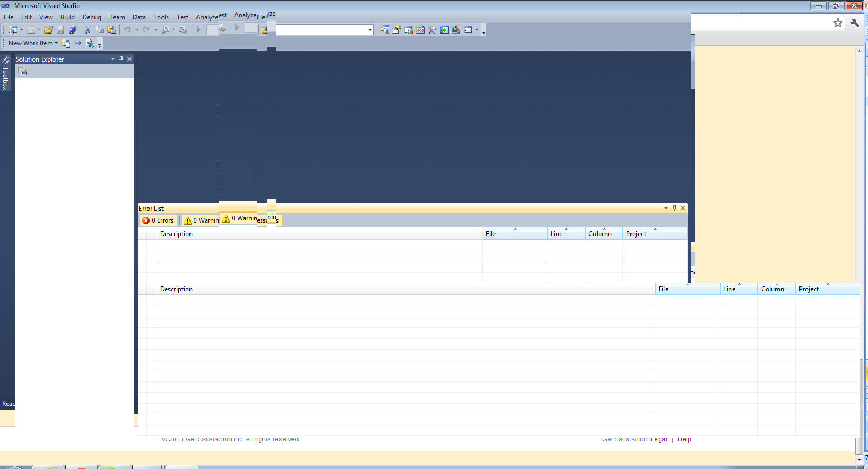Sort by Error List File column header
This screenshot has height=469, width=868.
[x=514, y=234]
